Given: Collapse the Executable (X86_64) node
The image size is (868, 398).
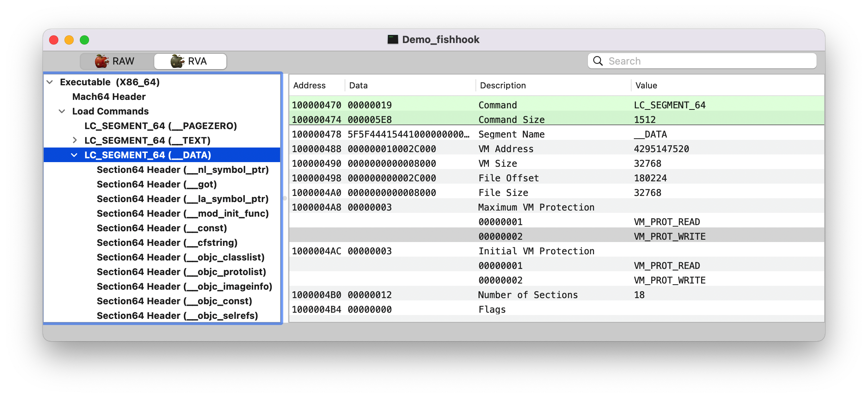Looking at the screenshot, I should (x=50, y=82).
